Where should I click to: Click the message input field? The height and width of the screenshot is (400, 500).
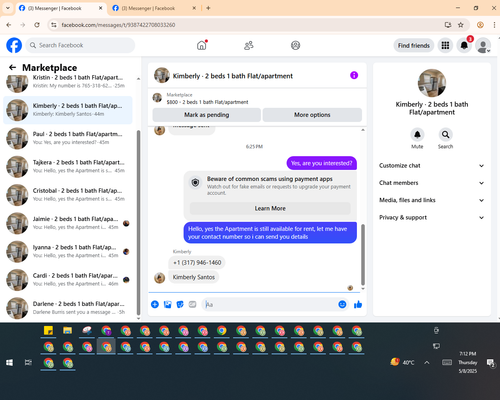(269, 304)
